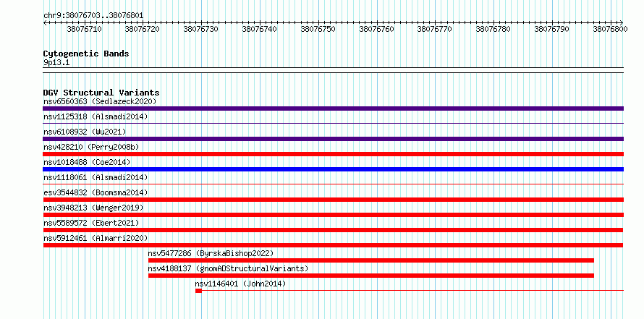Click the chr9:38076703..38076801 region label

[93, 16]
